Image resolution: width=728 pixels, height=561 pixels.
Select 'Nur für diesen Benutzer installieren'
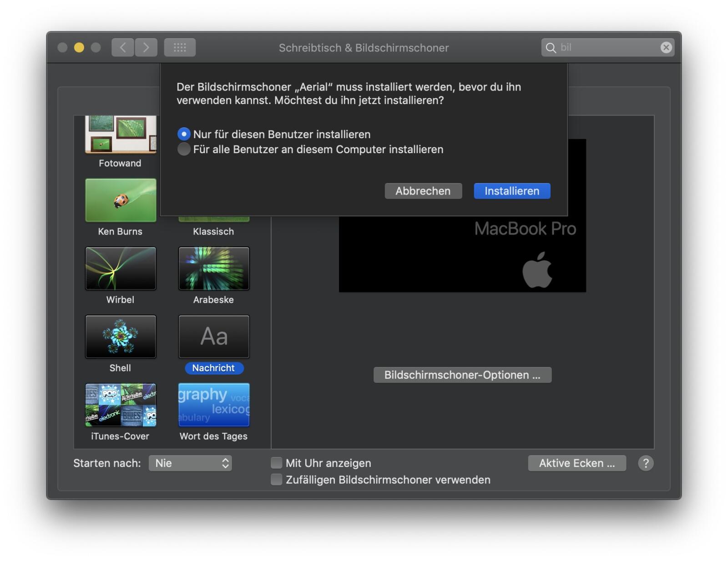coord(184,134)
